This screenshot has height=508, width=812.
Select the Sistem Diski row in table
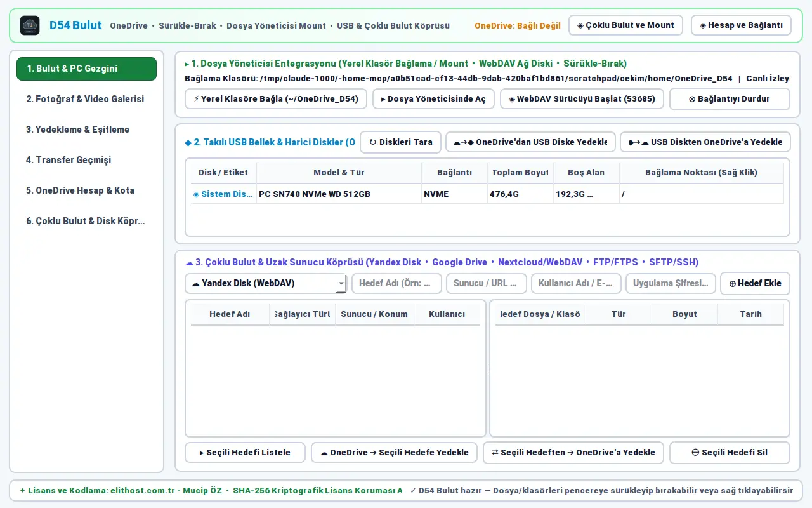click(487, 194)
